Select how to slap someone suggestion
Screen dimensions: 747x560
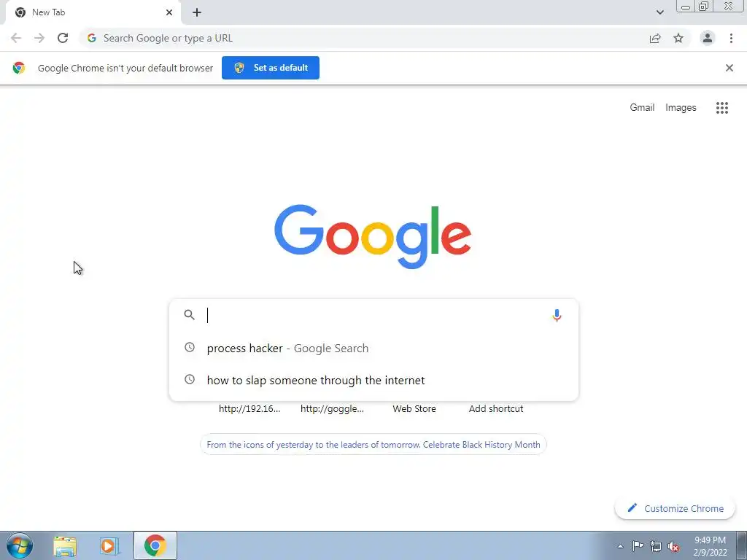click(x=374, y=380)
